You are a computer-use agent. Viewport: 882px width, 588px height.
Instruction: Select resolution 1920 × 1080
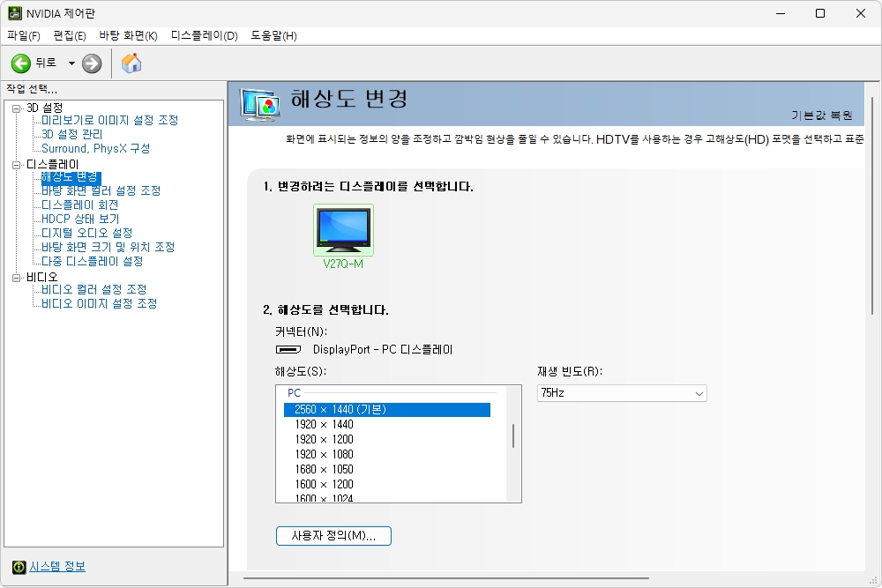pos(324,454)
